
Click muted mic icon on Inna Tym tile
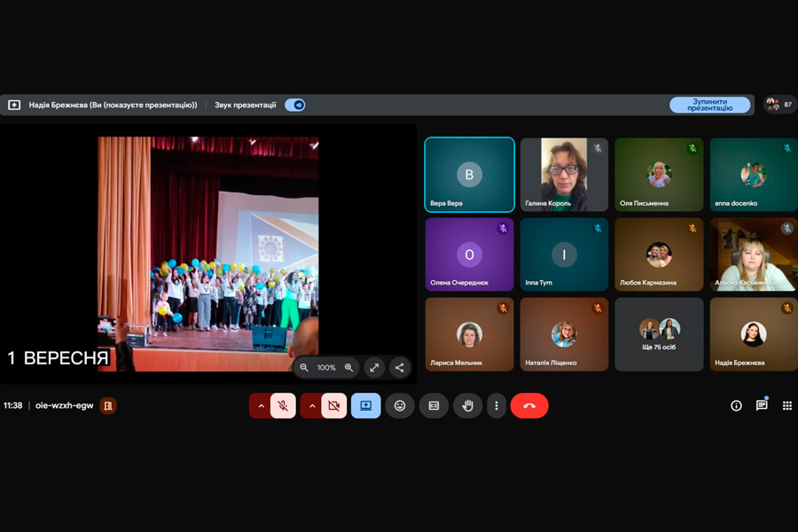tap(598, 229)
